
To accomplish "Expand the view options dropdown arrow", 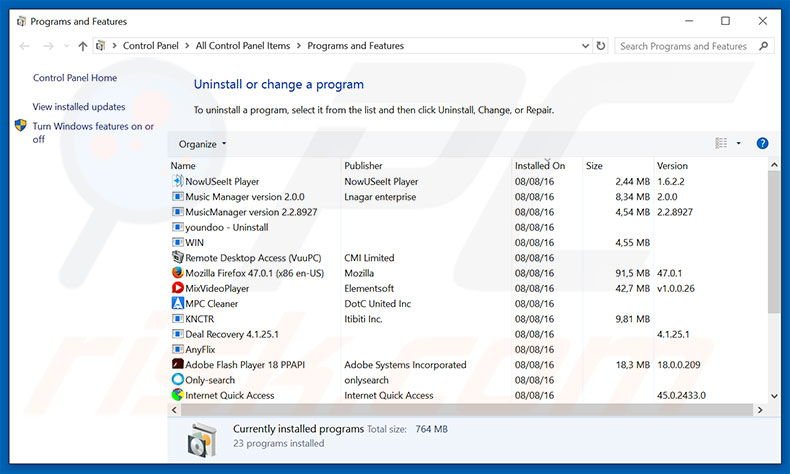I will [739, 144].
